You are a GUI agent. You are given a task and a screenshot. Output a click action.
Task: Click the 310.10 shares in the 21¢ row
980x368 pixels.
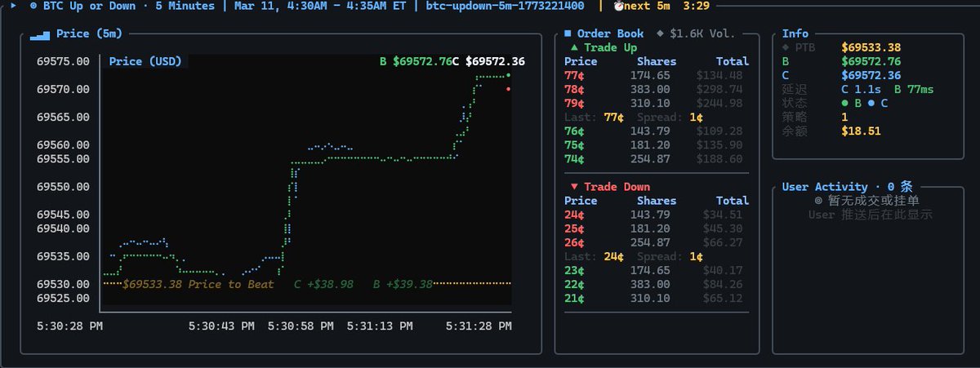pos(650,298)
